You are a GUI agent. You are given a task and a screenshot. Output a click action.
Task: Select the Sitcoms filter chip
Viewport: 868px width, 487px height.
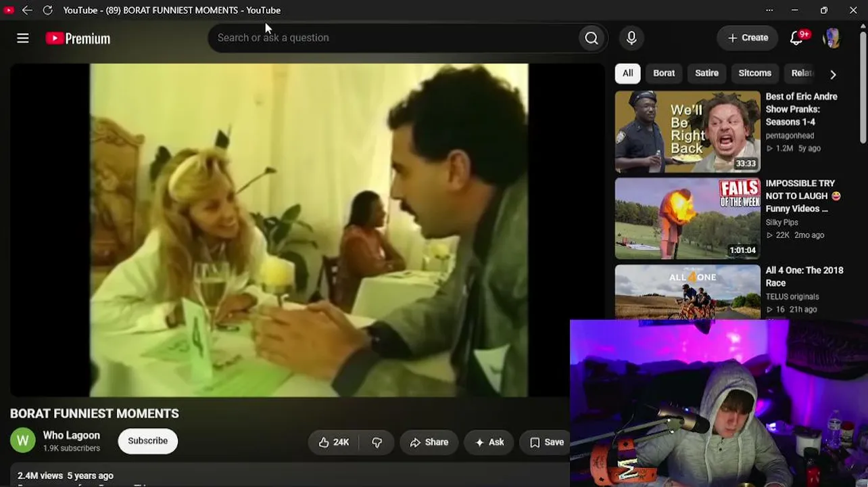coord(754,73)
